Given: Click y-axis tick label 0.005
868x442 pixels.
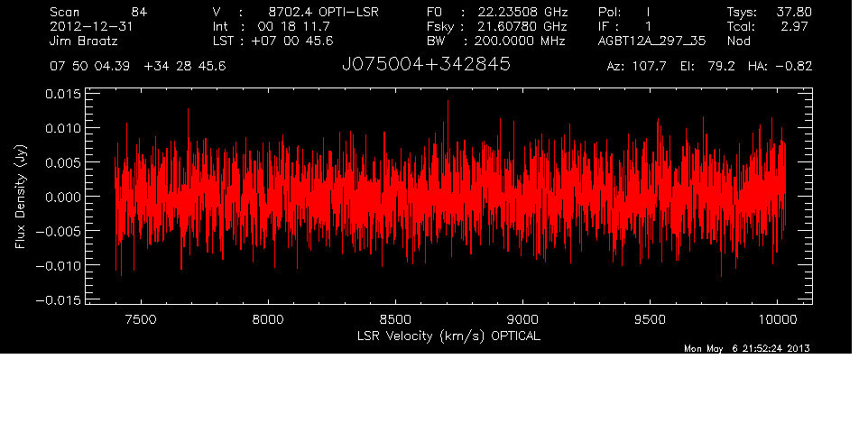Looking at the screenshot, I should [x=62, y=162].
